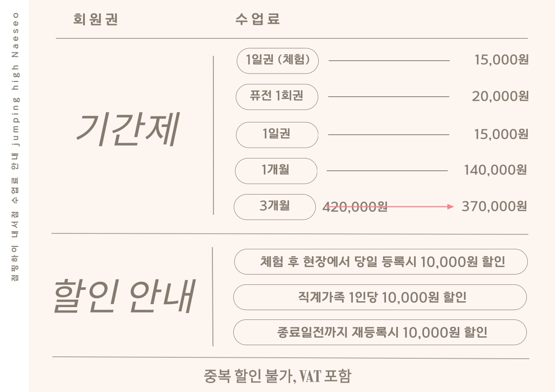The height and width of the screenshot is (392, 555).
Task: Click the 중복 할인 불가, VAT 포함 footer note
Action: tap(277, 377)
